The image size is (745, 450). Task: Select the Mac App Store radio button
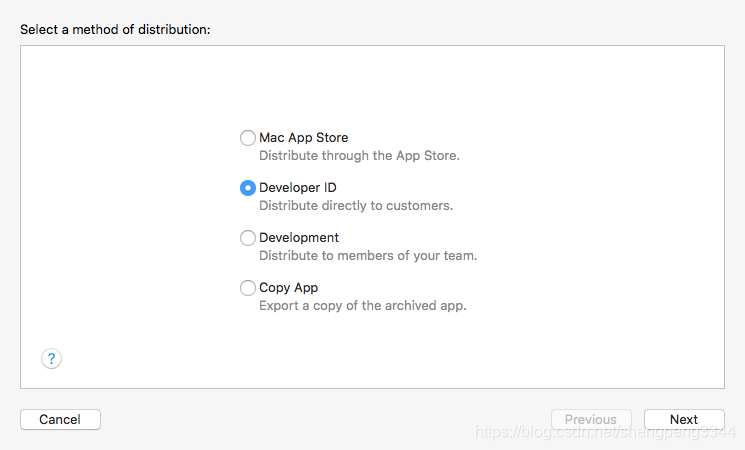click(248, 138)
